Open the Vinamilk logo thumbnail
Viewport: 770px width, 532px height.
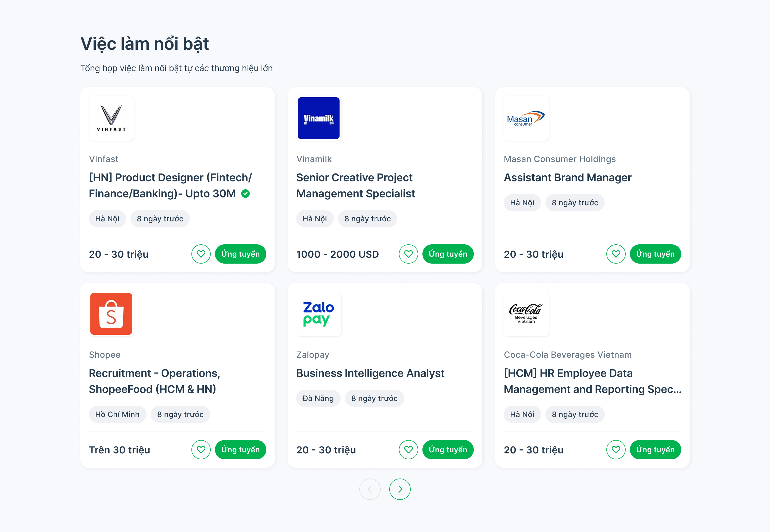tap(319, 118)
